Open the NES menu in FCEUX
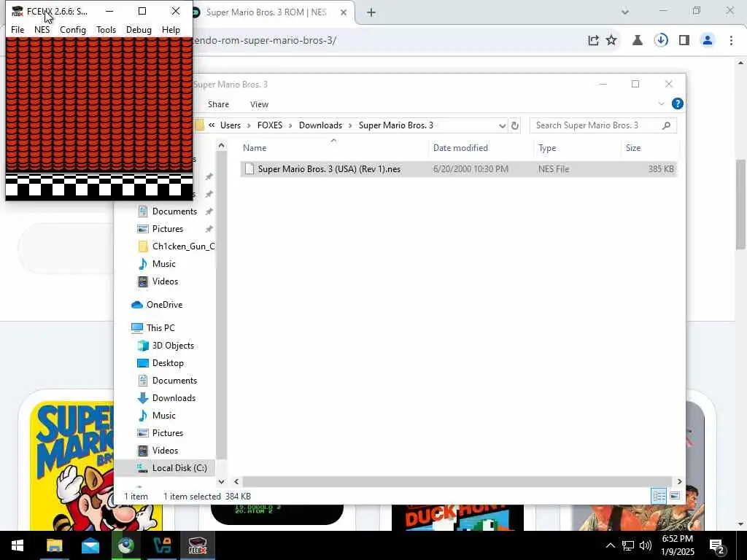 (42, 29)
